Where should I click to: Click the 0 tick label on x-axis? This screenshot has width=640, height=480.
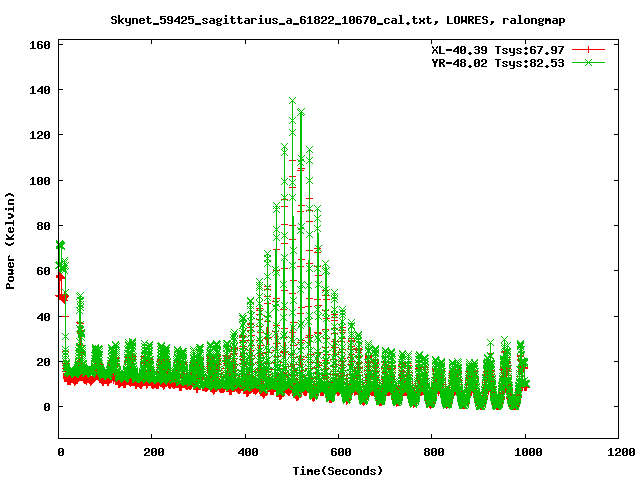[x=60, y=452]
